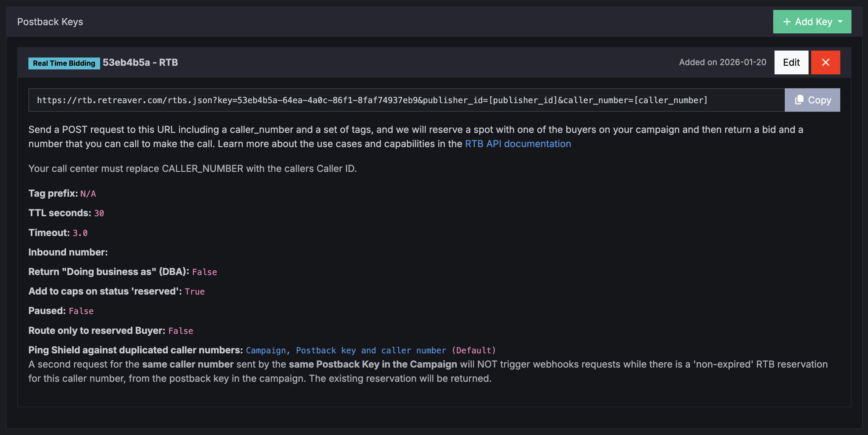This screenshot has width=868, height=435.
Task: Click the Ping Shield second request explanation
Action: [428, 371]
